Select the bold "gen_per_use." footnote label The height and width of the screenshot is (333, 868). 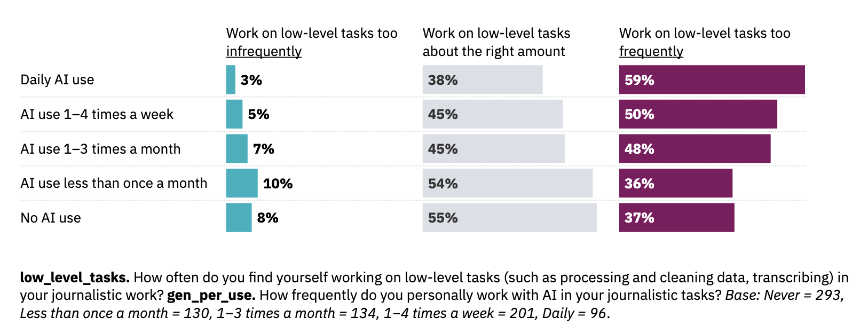[x=211, y=295]
